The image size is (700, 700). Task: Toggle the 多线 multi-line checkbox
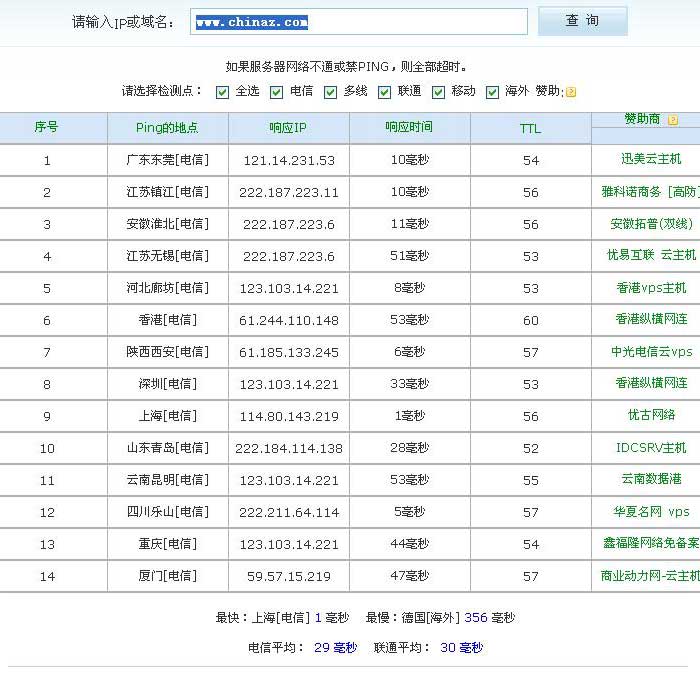pyautogui.click(x=330, y=92)
